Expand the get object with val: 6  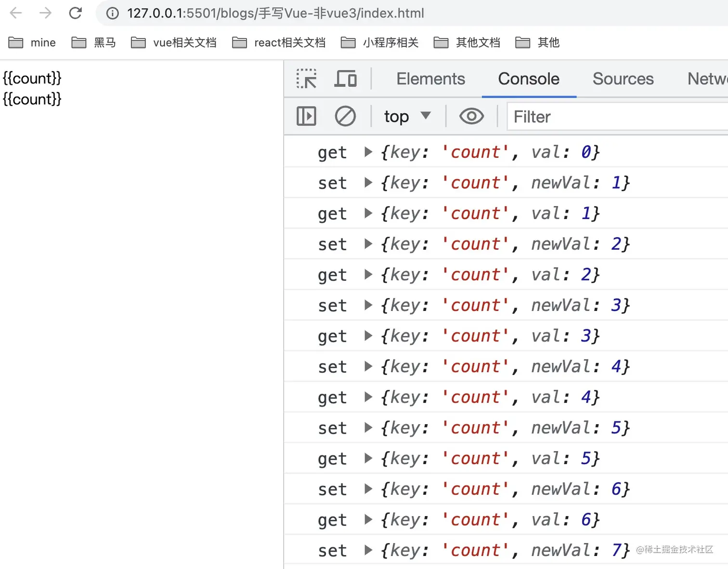coord(368,520)
